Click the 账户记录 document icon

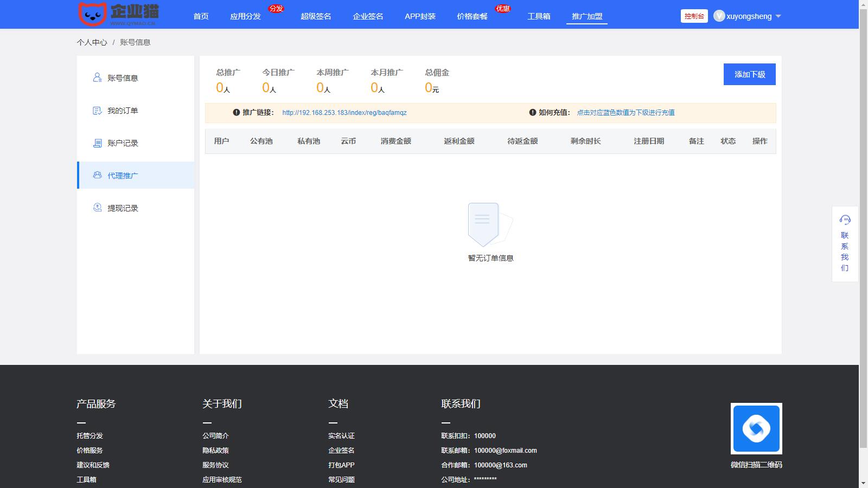point(97,143)
